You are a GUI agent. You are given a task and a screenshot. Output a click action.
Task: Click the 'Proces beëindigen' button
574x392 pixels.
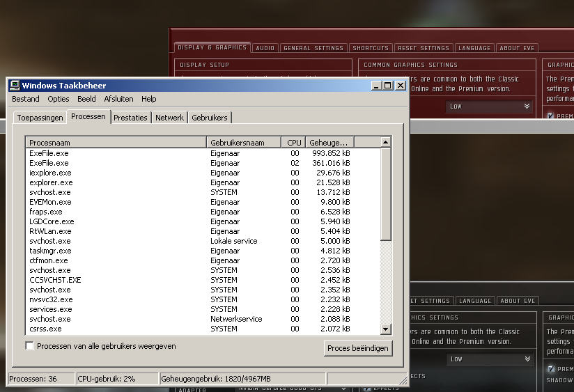coord(357,348)
